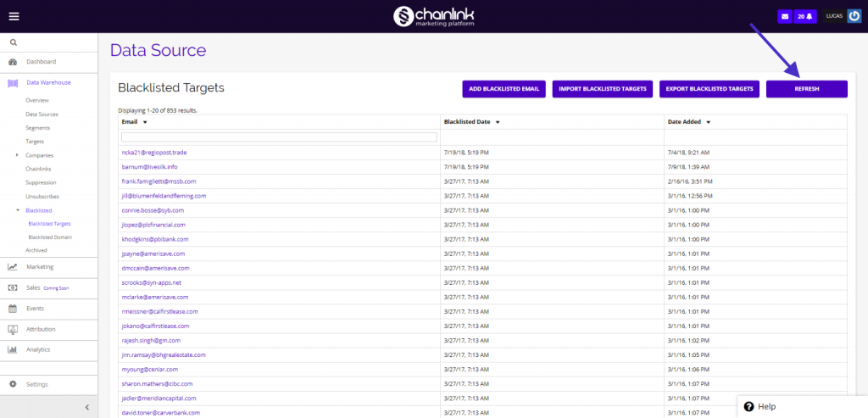Click Import Blacklisted Targets button

click(603, 88)
